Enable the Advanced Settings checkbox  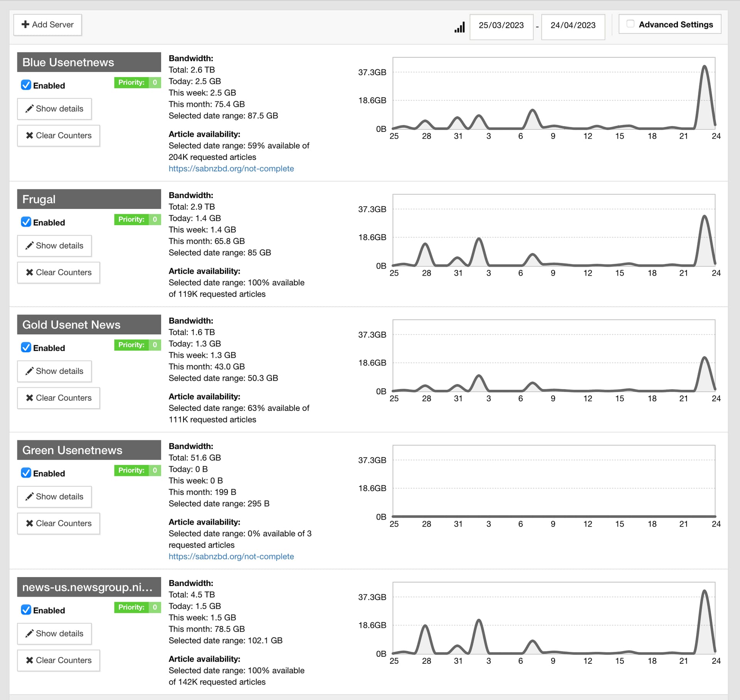[631, 24]
